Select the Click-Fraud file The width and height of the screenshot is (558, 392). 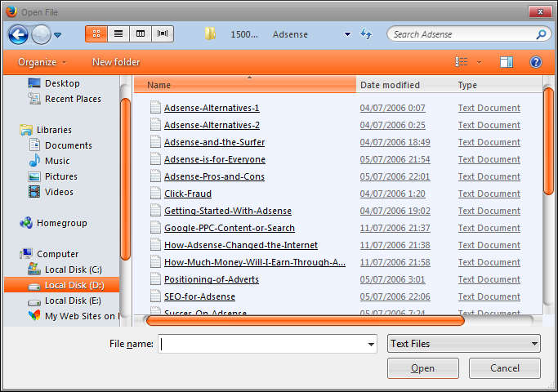(x=188, y=194)
